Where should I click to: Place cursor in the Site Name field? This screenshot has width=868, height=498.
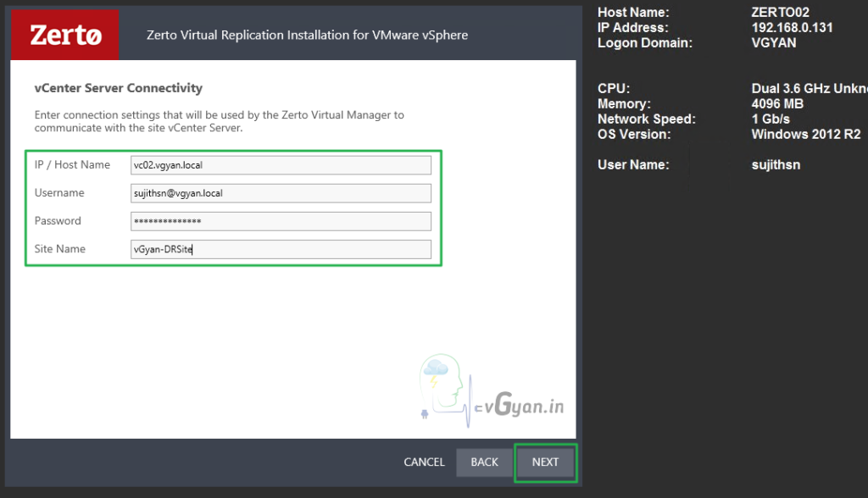tap(281, 249)
